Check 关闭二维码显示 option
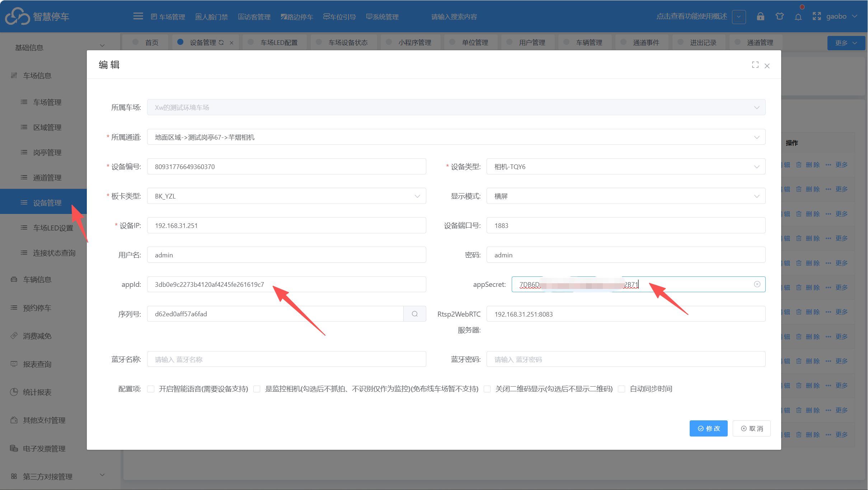 point(487,389)
